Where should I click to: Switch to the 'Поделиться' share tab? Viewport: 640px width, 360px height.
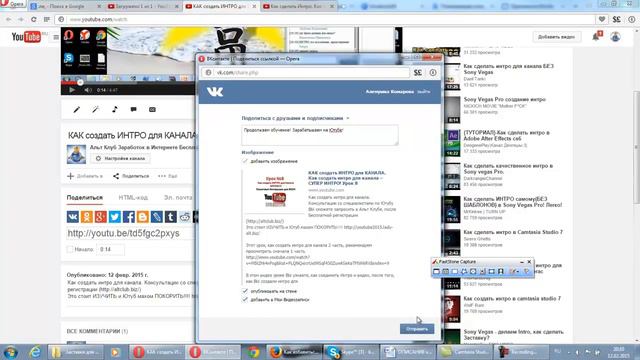(84, 198)
